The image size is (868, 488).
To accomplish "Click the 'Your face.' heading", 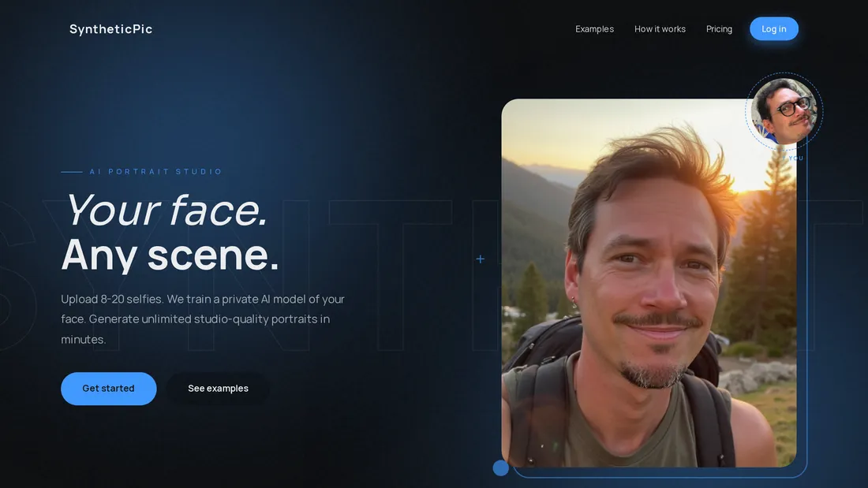I will click(166, 210).
